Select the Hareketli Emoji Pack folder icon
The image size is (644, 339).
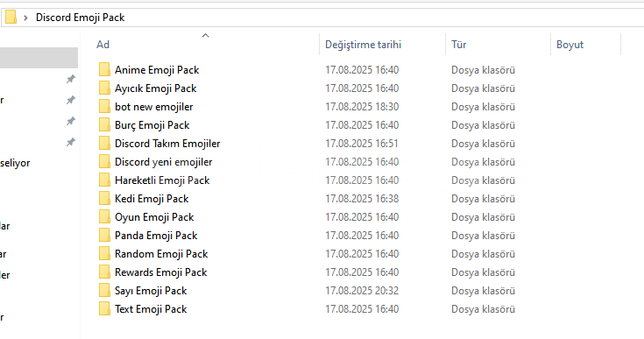[x=104, y=180]
